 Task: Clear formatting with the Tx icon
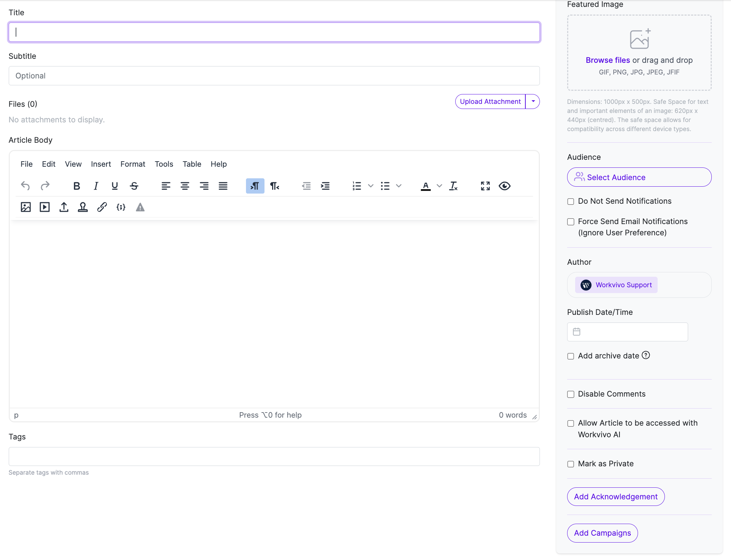(453, 186)
